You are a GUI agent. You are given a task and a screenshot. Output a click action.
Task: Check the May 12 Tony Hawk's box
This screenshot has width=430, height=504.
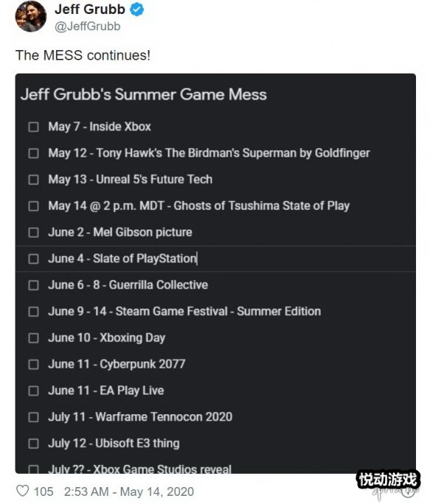(33, 153)
